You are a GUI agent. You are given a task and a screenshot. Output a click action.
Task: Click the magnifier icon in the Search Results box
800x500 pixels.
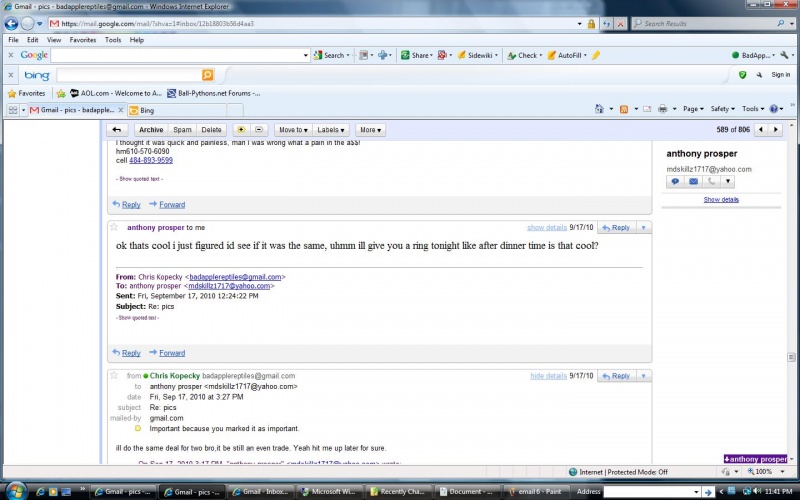781,23
